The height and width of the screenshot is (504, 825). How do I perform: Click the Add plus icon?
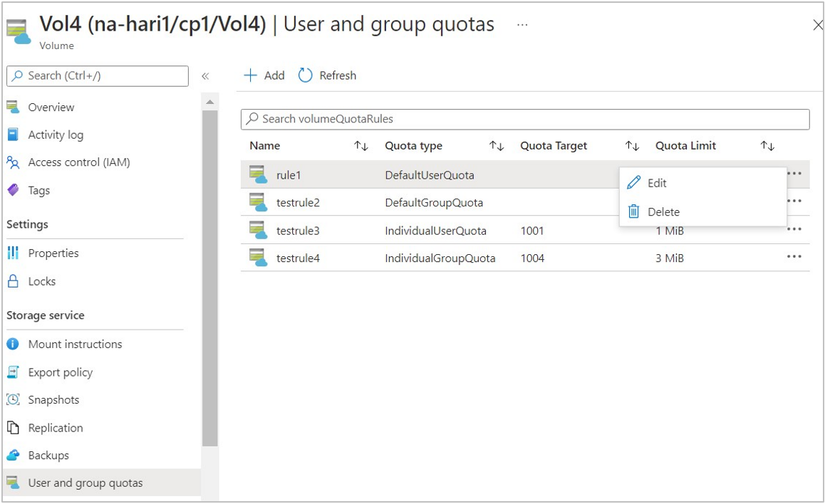[251, 75]
